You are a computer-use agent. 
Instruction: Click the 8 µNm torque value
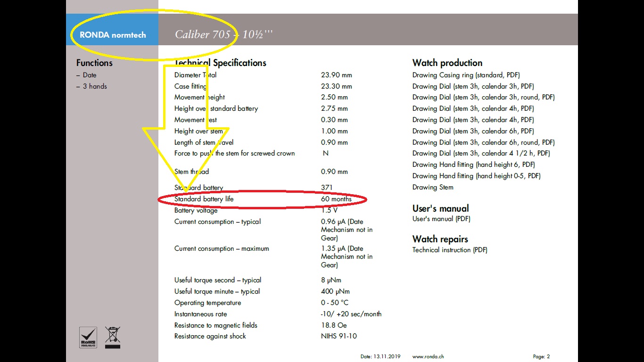[330, 280]
